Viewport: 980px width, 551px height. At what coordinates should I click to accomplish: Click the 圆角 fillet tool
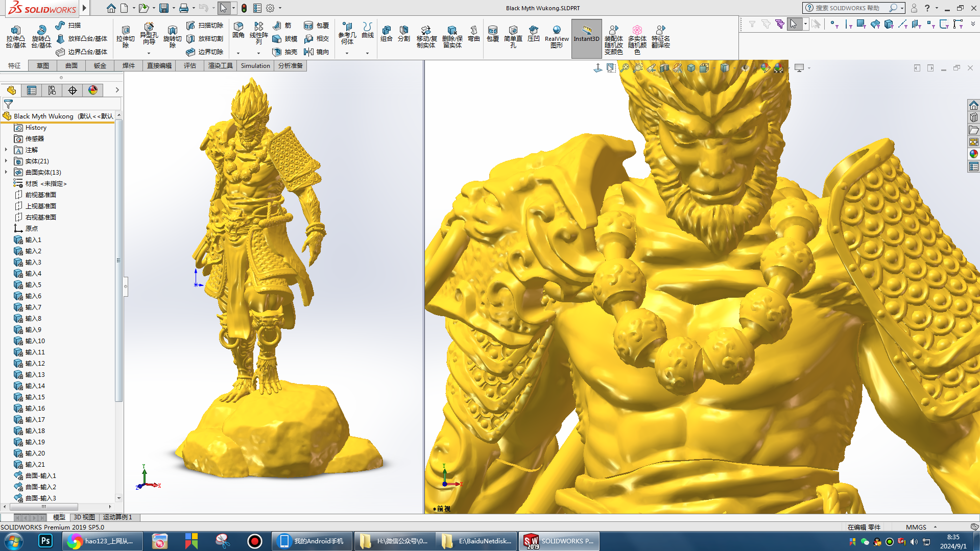(238, 30)
